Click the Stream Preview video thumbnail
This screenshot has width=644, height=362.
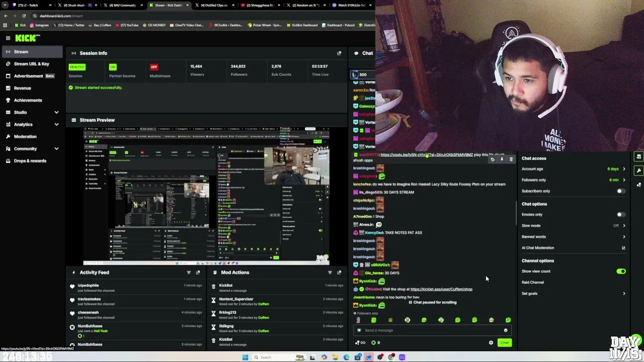coord(206,196)
